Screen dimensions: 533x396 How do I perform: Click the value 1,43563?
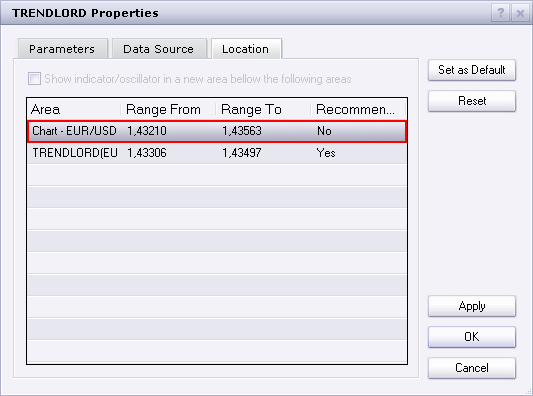tap(242, 131)
